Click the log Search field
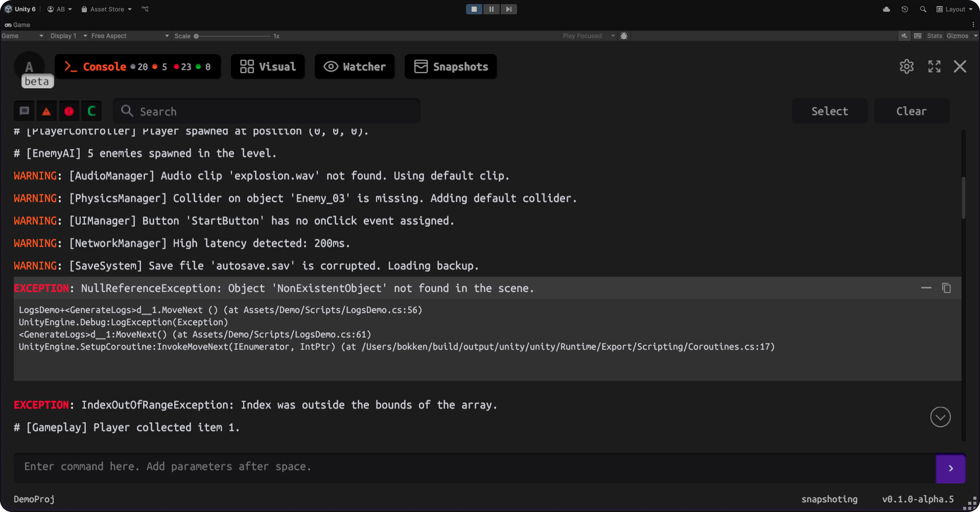 267,111
